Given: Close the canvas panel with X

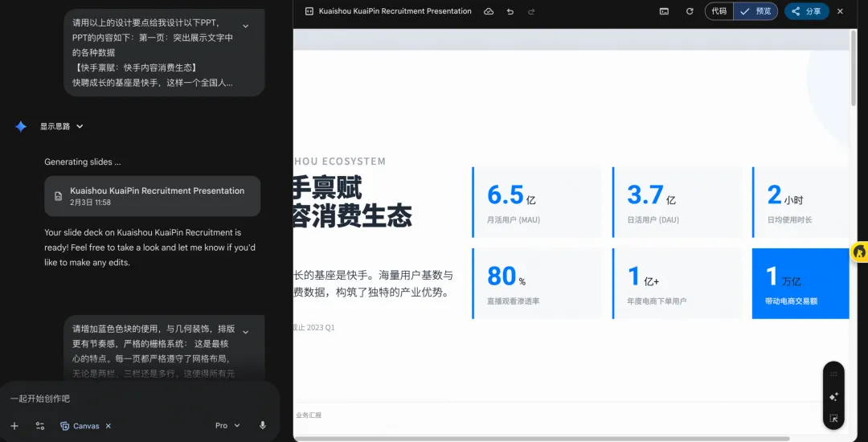Looking at the screenshot, I should click(841, 11).
